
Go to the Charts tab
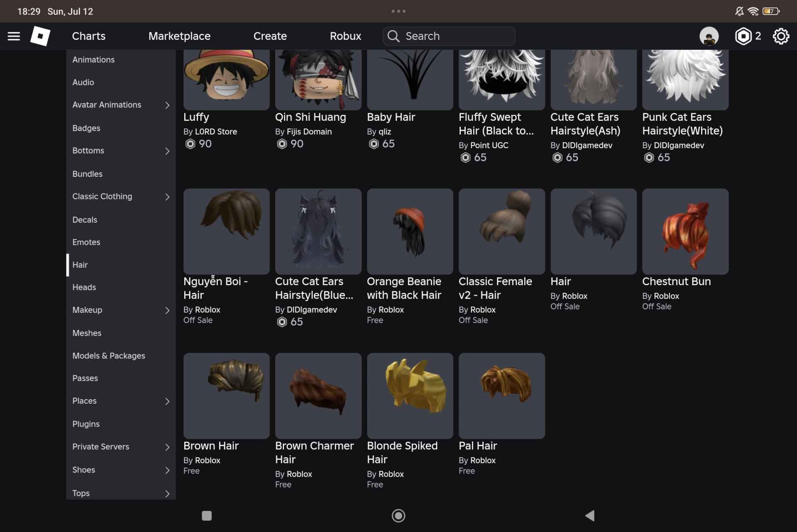point(89,36)
